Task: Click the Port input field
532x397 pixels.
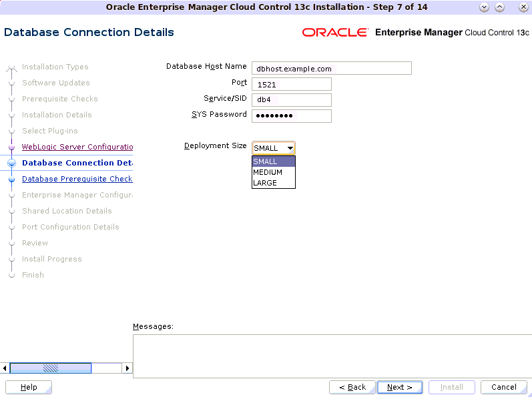Action: [x=292, y=84]
